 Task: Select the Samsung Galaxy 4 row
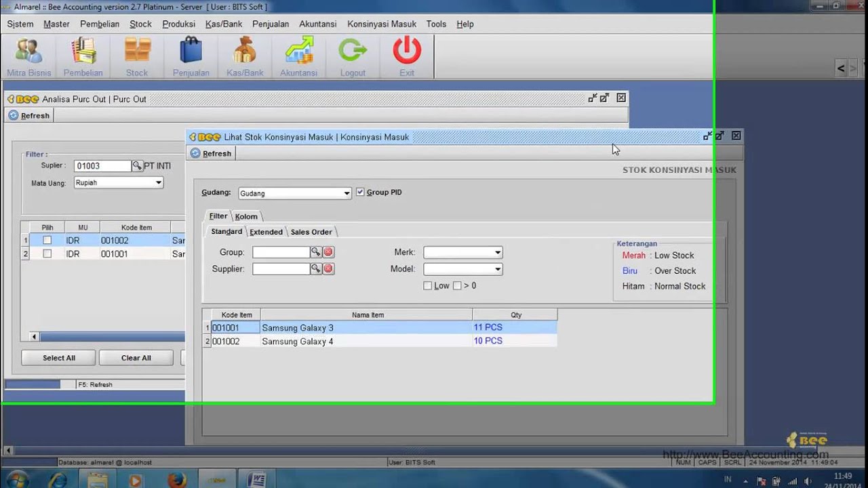380,342
